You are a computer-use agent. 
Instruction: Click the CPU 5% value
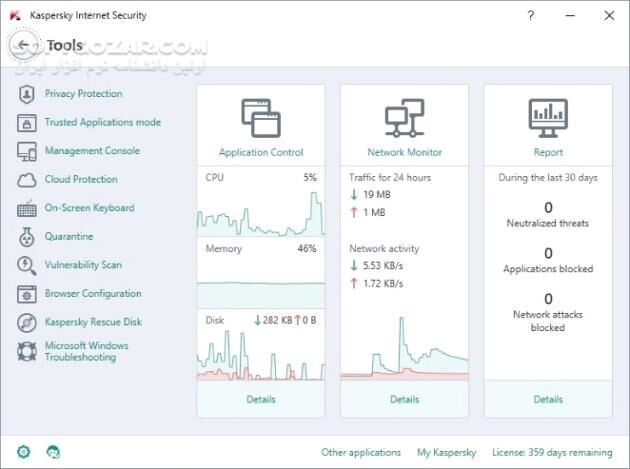click(x=310, y=177)
